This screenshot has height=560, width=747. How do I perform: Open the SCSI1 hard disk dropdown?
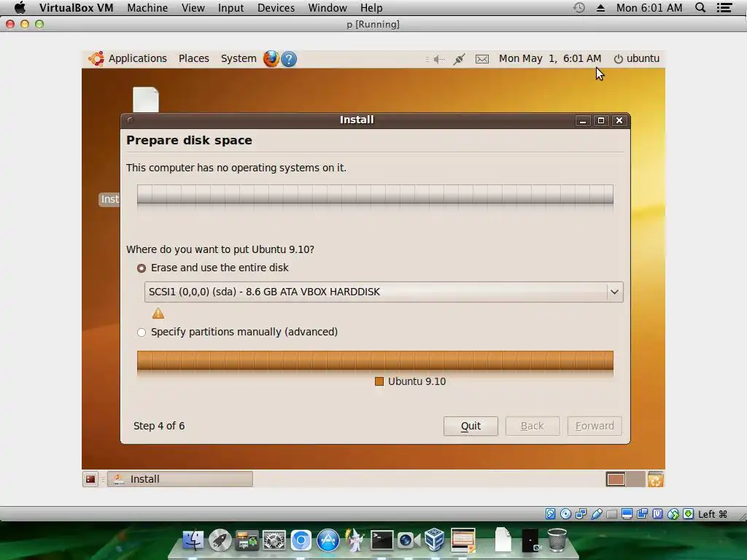point(384,292)
